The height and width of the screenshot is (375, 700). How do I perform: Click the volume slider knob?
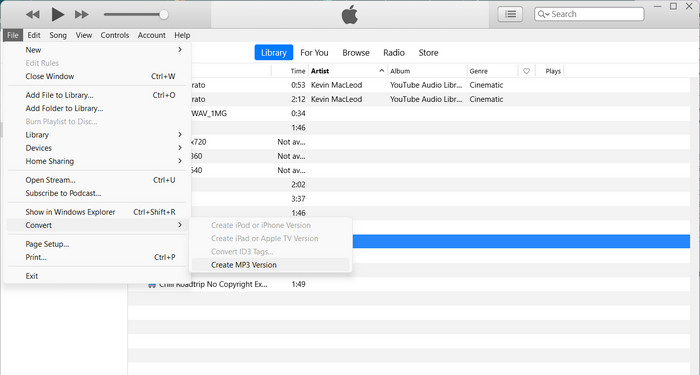coord(163,14)
